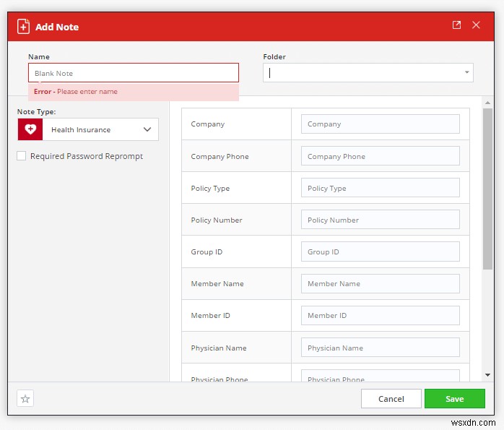Open the note in a pop-out window
Screen dimensions: 504x430
(456, 25)
